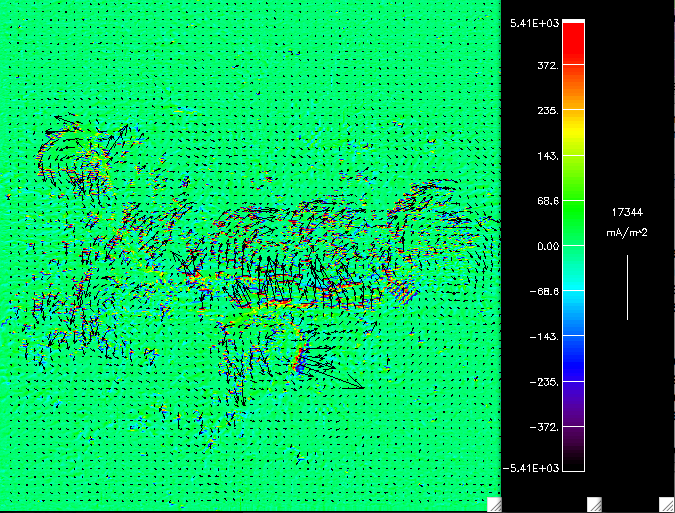The image size is (675, 513).
Task: Pick the blue band between -235 and -143
Action: 573,358
